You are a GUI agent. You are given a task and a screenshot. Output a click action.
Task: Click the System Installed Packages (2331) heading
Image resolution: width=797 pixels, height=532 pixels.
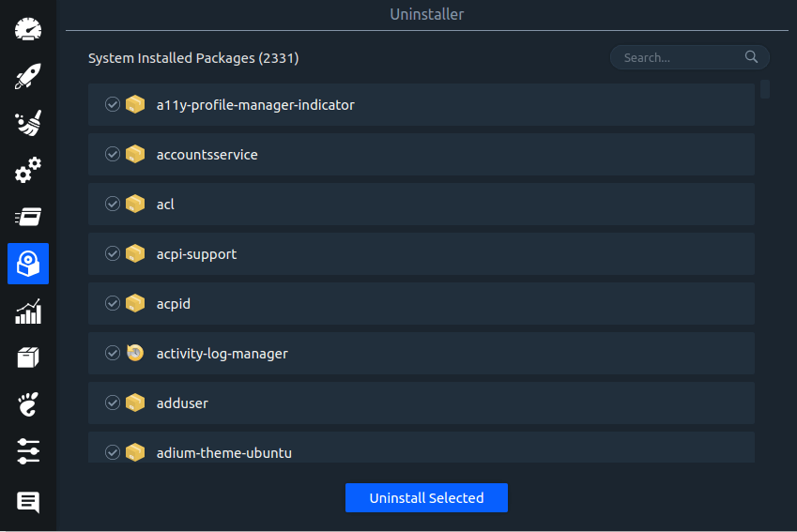[193, 58]
